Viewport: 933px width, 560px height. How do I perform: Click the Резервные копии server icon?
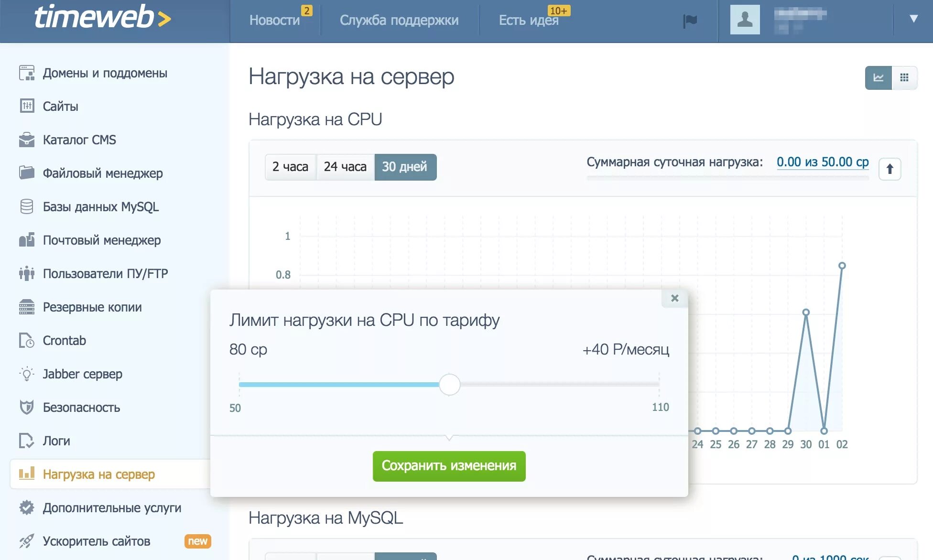tap(27, 307)
